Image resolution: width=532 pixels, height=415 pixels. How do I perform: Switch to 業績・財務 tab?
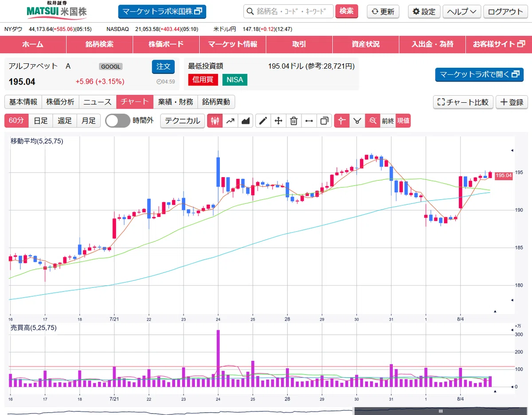pos(175,102)
